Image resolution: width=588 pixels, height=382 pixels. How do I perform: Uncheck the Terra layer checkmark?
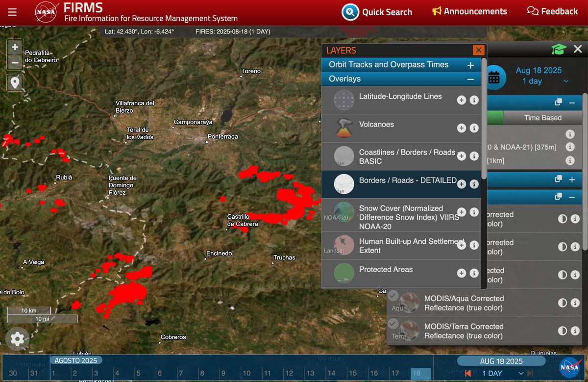(x=392, y=324)
